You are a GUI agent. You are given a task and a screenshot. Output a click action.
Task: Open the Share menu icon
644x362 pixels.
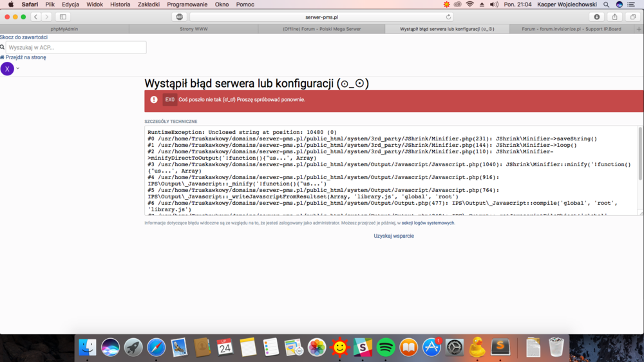pos(615,17)
